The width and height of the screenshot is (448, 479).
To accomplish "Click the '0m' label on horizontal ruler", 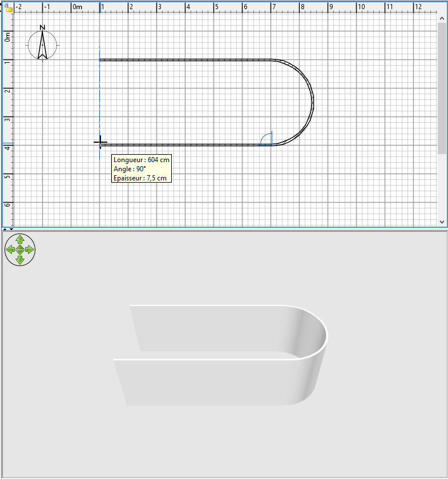I will (x=78, y=7).
